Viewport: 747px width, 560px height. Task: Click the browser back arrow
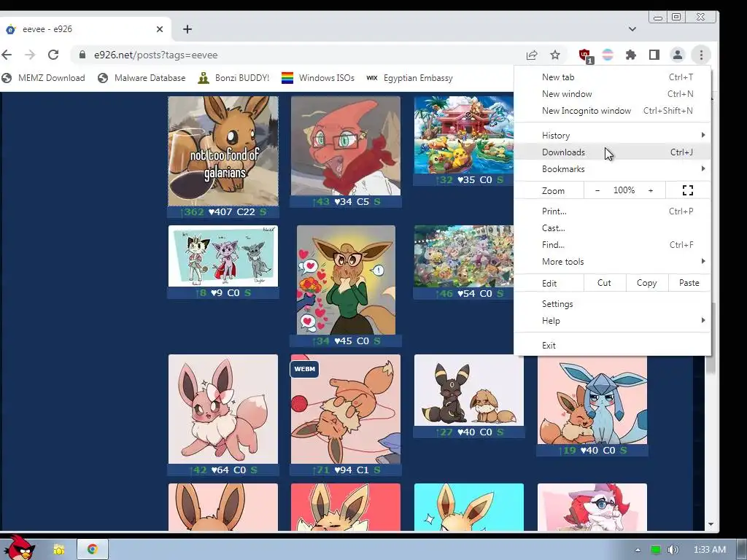7,55
